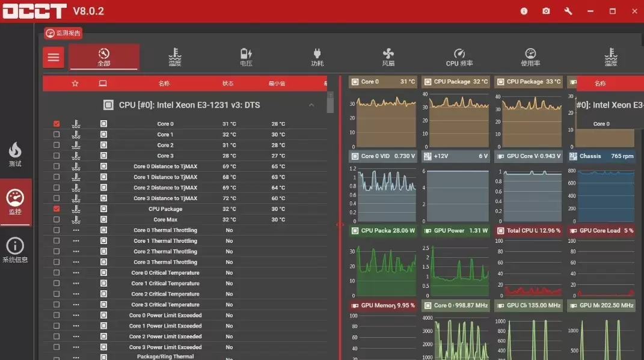Click the Chassis fan graph header icon
Image resolution: width=644 pixels, height=360 pixels.
pyautogui.click(x=573, y=156)
